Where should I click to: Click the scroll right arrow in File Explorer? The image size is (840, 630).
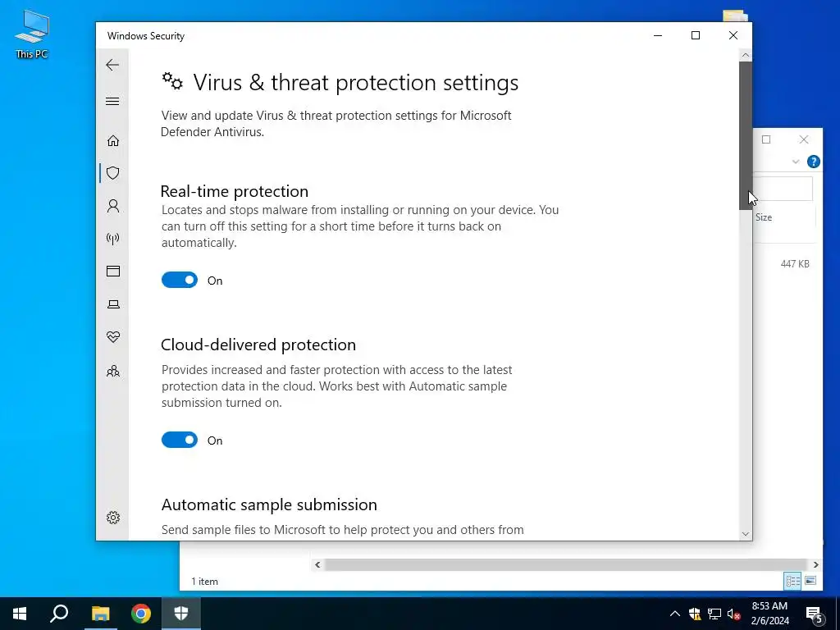click(x=815, y=564)
